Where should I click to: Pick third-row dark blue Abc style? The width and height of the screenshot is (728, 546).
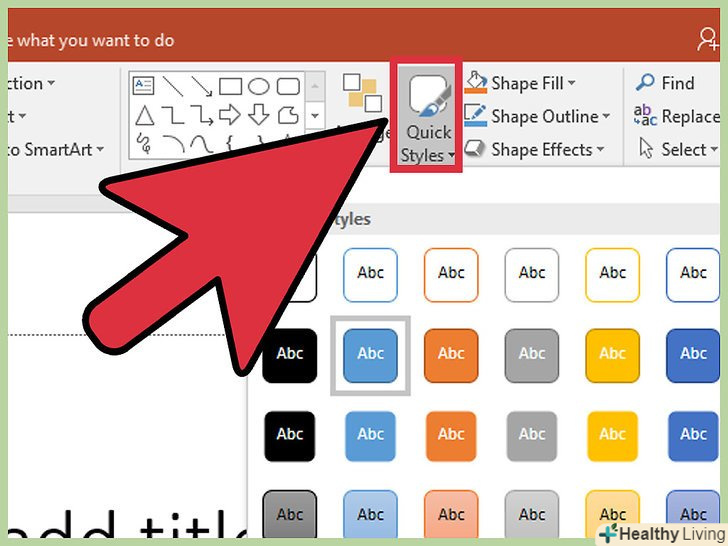pos(693,436)
